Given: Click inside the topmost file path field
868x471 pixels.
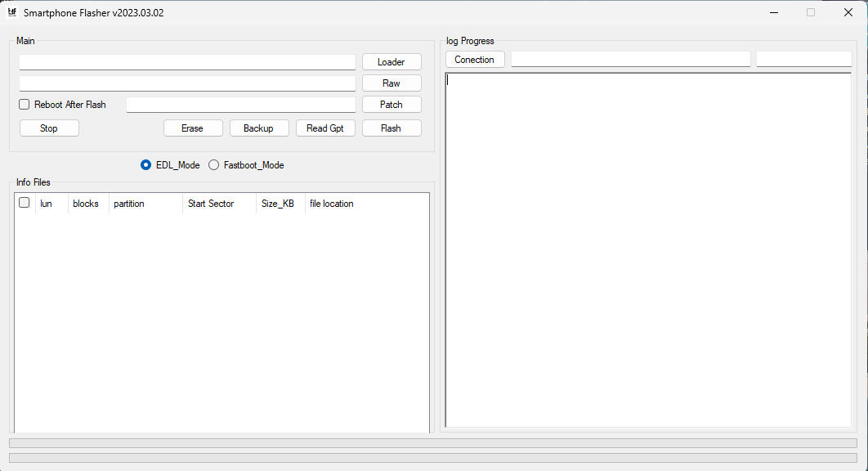Looking at the screenshot, I should [x=186, y=61].
